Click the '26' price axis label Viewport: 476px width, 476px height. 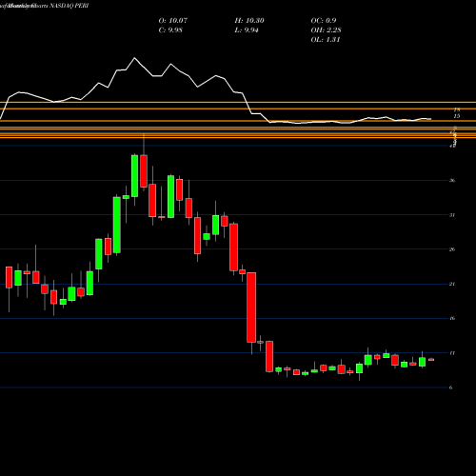pyautogui.click(x=452, y=249)
